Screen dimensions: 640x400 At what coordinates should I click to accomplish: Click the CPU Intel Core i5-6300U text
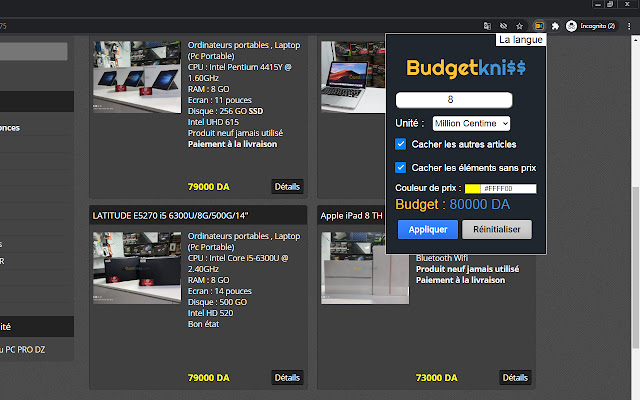coord(238,264)
